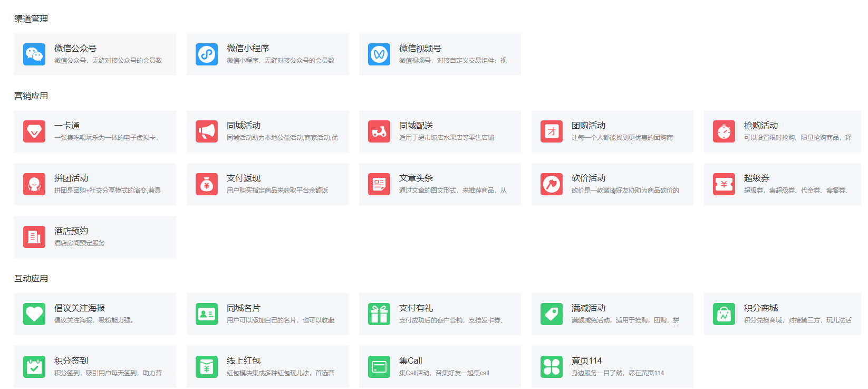Click the 支付返现 money bag icon
The height and width of the screenshot is (389, 868).
pos(207,184)
